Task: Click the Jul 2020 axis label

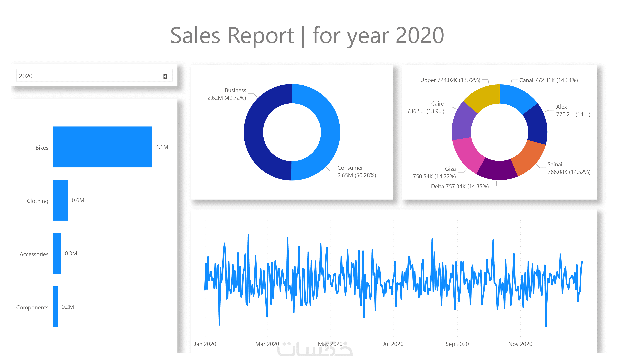Action: point(393,344)
